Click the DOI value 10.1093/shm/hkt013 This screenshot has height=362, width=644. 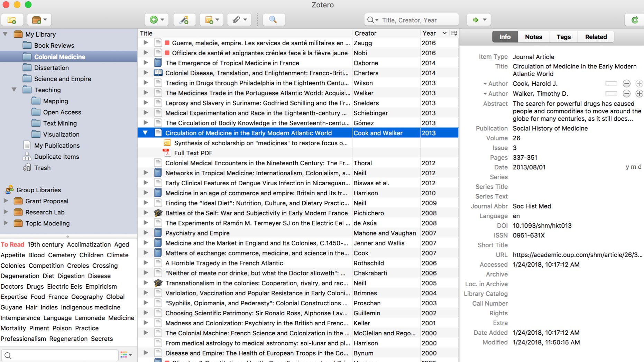[542, 225]
